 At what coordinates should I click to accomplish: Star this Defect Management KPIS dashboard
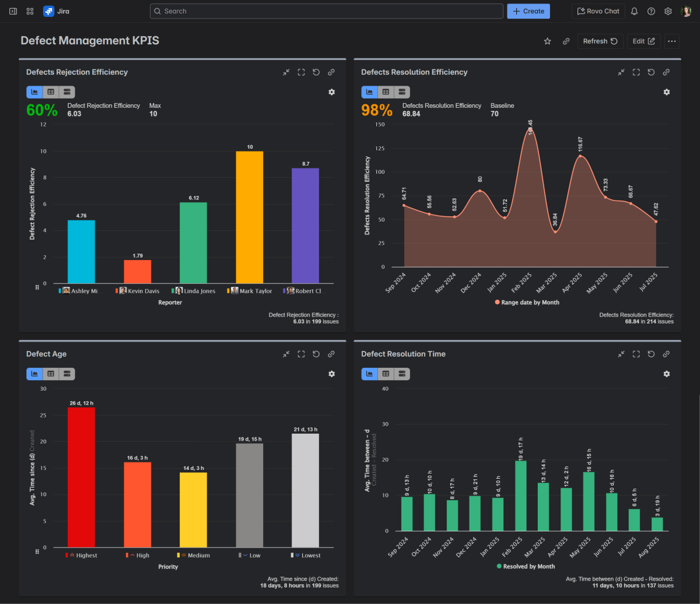[547, 41]
